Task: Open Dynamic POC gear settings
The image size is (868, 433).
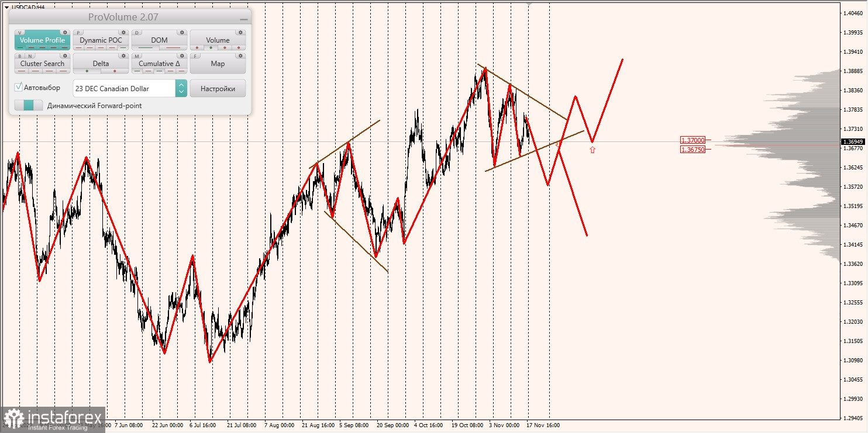Action: 123,33
